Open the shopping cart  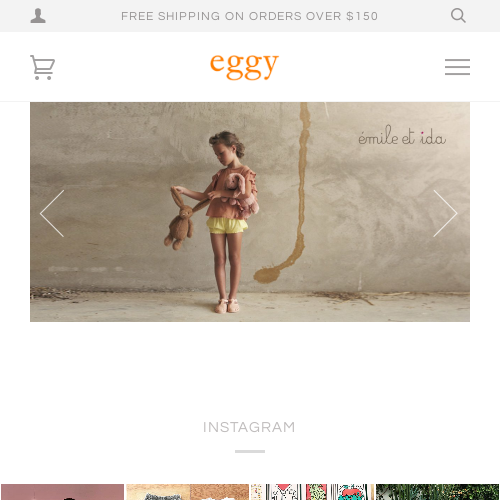42,67
